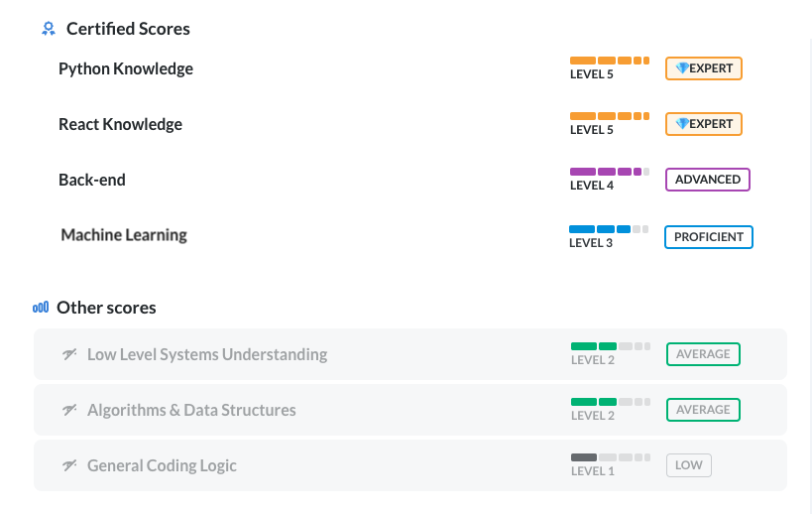Click the AVERAGE badge for Algorithms & Data Structures

pos(703,410)
